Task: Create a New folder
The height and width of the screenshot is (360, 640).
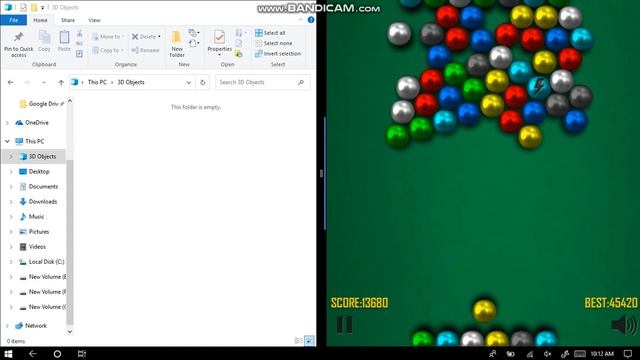Action: [177, 44]
